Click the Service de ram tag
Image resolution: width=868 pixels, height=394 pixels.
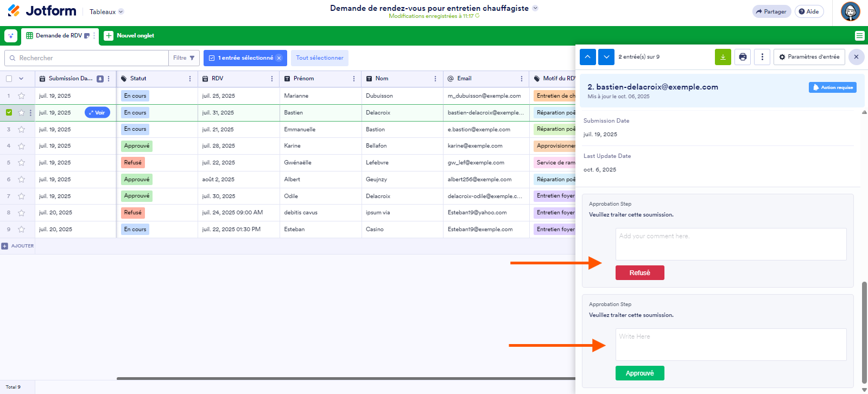click(555, 163)
